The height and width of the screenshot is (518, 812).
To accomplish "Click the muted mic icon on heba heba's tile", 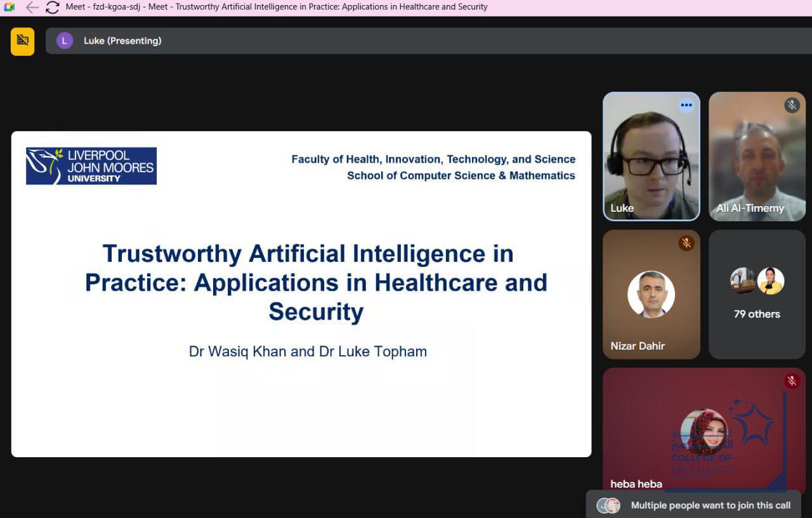I will coord(791,381).
